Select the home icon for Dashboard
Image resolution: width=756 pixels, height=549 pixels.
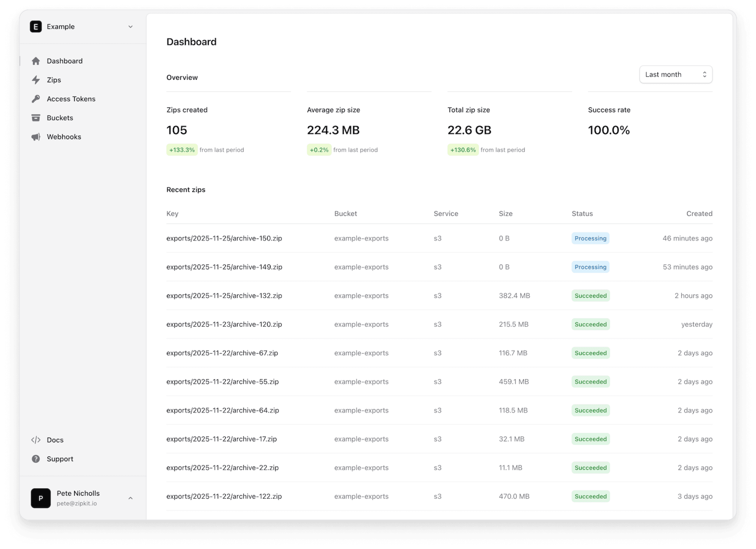(36, 61)
